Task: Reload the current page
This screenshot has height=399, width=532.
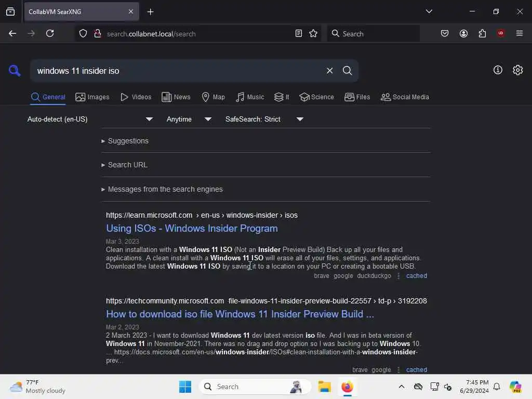Action: click(x=50, y=33)
